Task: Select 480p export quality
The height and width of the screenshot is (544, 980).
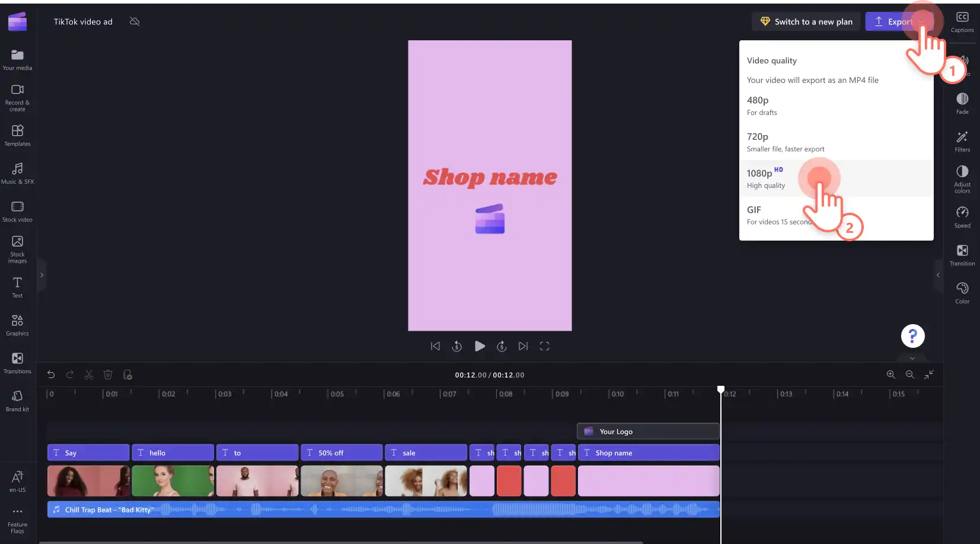Action: (x=836, y=105)
